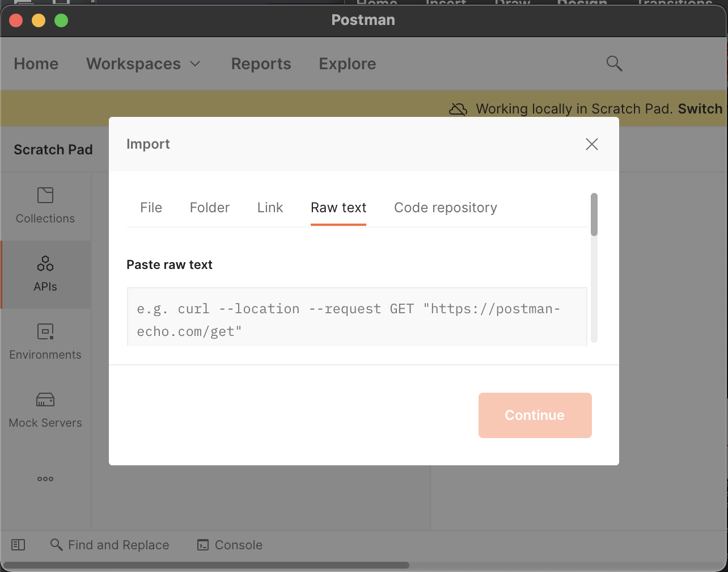Viewport: 728px width, 572px height.
Task: Go to Home in top navigation
Action: pos(36,64)
